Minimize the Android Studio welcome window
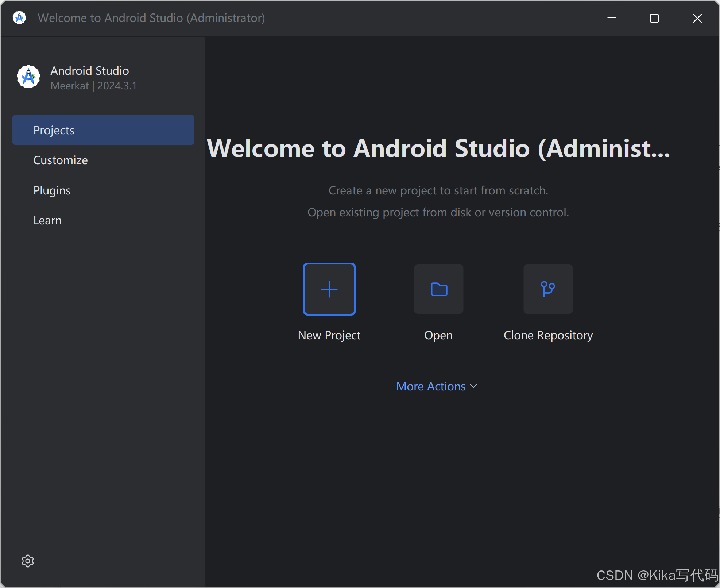This screenshot has height=588, width=720. tap(612, 18)
